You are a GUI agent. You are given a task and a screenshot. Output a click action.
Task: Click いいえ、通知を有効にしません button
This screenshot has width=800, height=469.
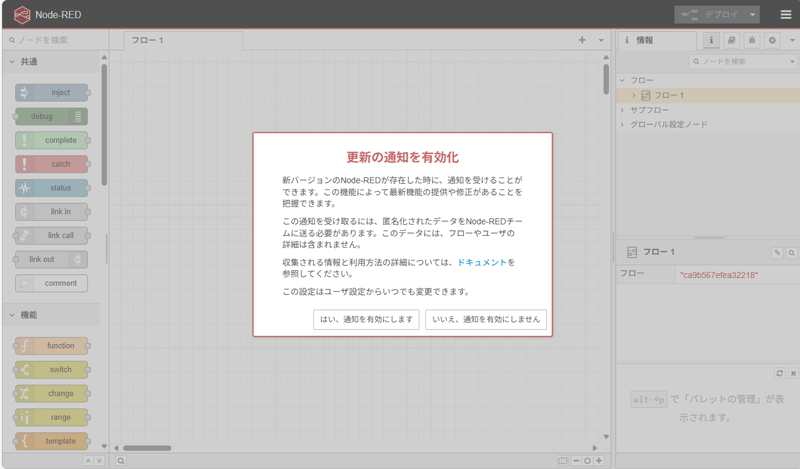[486, 319]
